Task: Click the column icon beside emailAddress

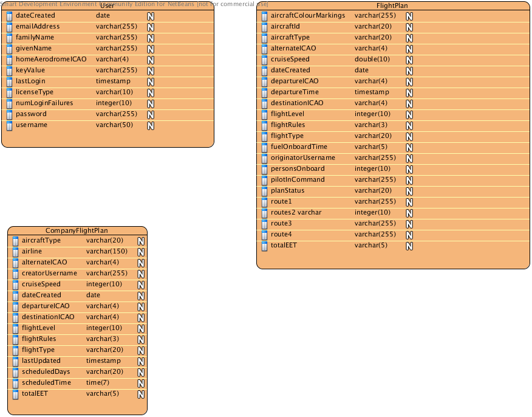Action: (x=9, y=27)
